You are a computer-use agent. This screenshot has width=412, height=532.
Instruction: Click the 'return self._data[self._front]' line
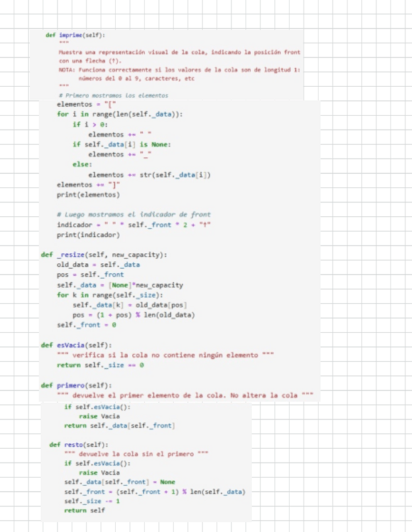point(119,426)
